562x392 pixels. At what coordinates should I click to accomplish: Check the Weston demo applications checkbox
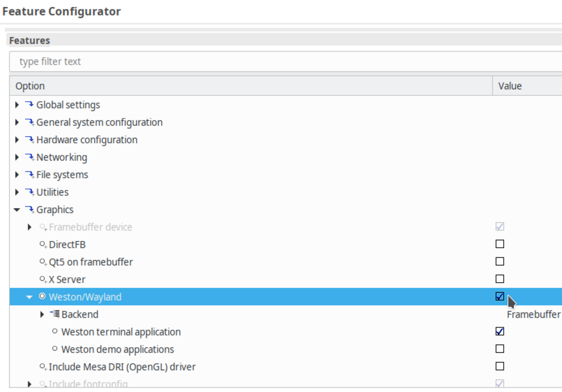499,349
